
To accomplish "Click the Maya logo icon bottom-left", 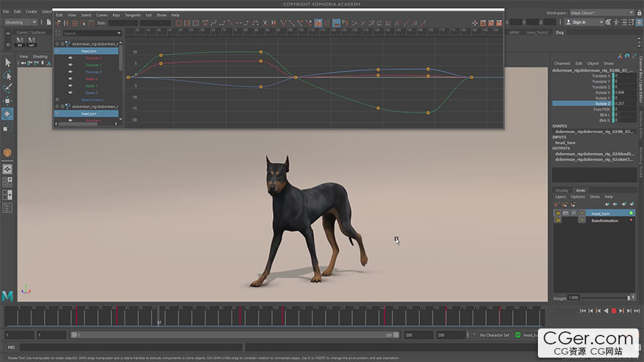I will 7,295.
